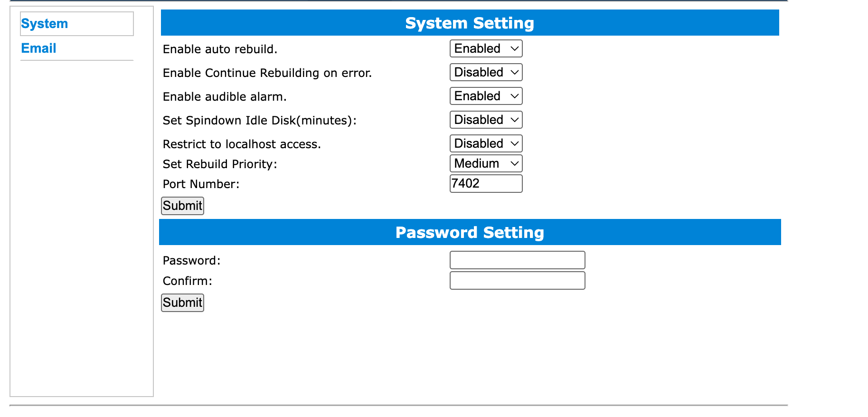Viewport: 868px width, 417px height.
Task: Focus the Confirm password field
Action: tap(517, 280)
